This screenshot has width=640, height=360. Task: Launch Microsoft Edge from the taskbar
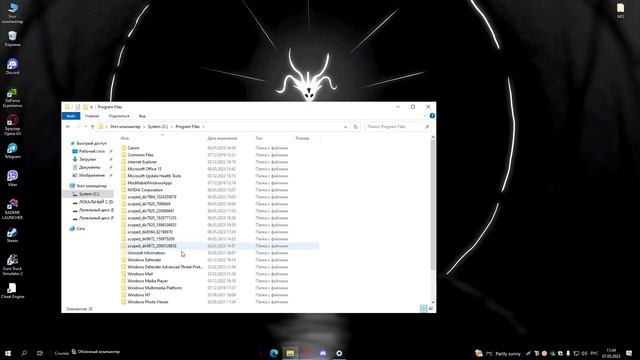(x=274, y=353)
